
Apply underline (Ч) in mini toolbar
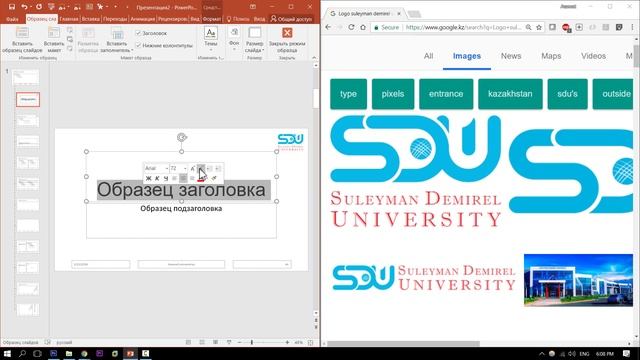[x=166, y=178]
